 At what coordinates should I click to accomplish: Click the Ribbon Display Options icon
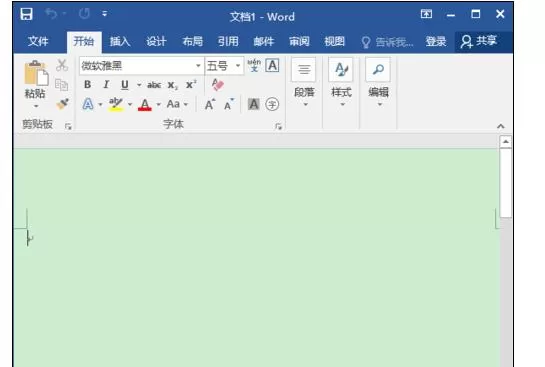point(426,14)
